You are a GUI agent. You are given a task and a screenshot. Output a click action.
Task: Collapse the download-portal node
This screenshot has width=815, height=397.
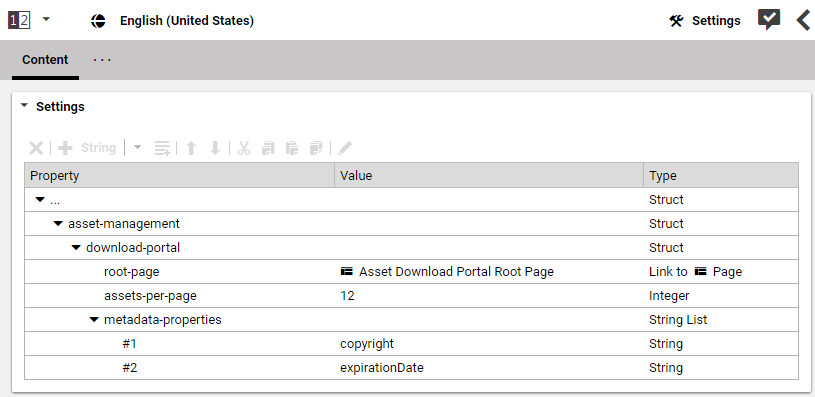coord(76,248)
